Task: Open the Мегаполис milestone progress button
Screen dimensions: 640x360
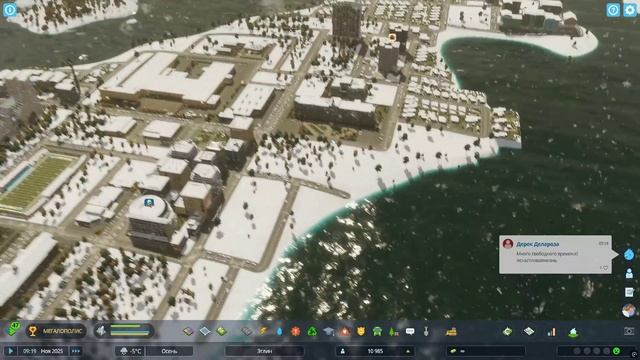Action: coord(56,331)
